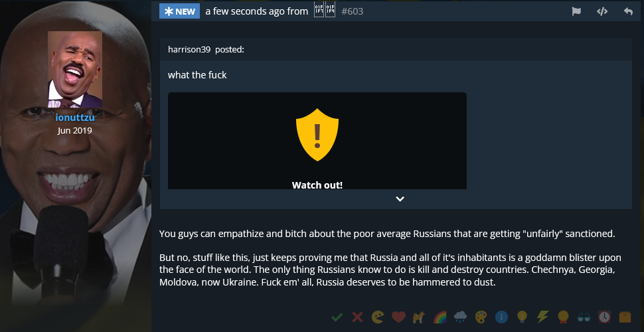React with the red heart
644x332 pixels.
tap(398, 317)
